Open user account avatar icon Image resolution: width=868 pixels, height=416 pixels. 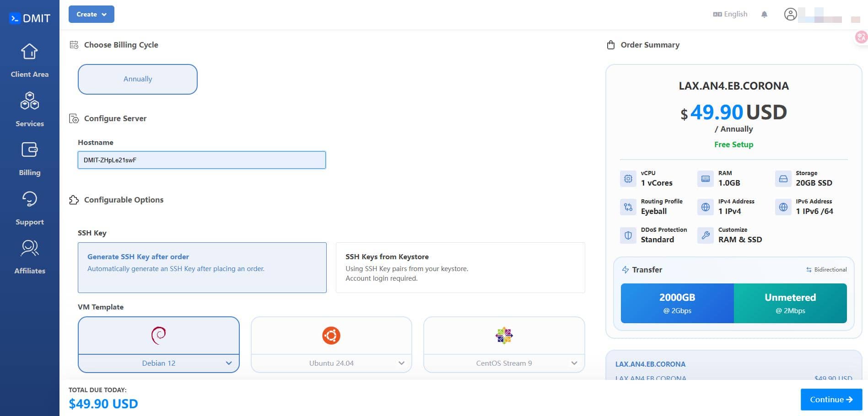coord(790,15)
